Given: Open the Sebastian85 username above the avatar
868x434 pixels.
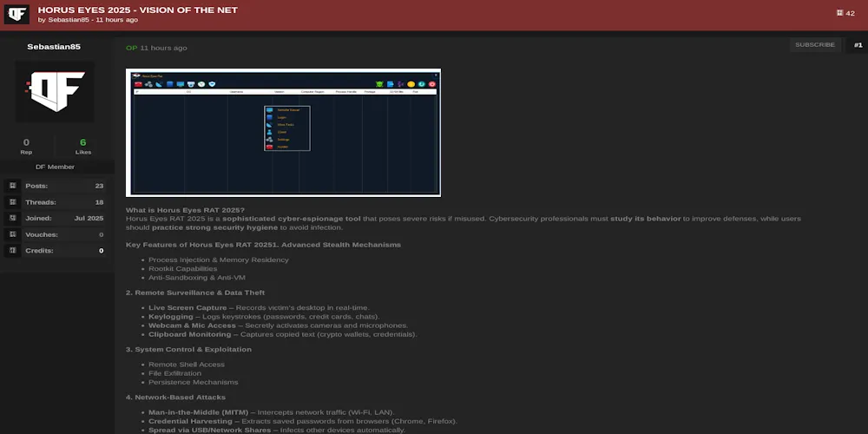Looking at the screenshot, I should (54, 47).
